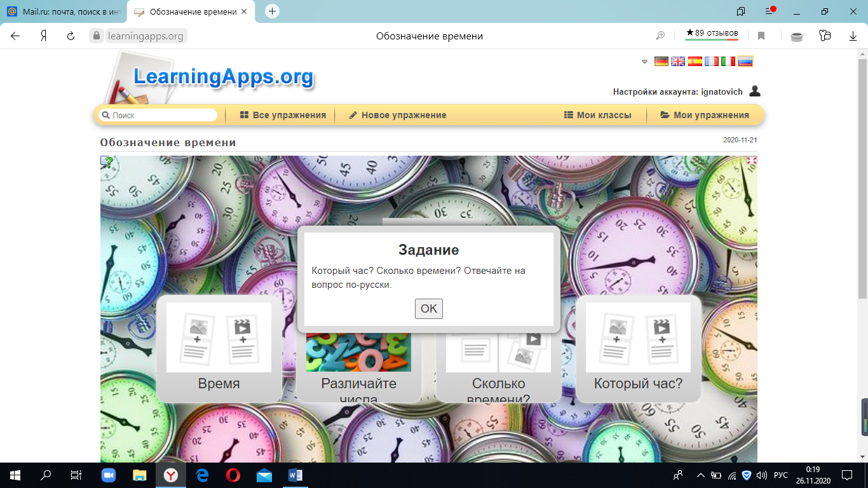
Task: Open 'Настройки аккаунта: ignatovich' link
Action: (x=677, y=91)
